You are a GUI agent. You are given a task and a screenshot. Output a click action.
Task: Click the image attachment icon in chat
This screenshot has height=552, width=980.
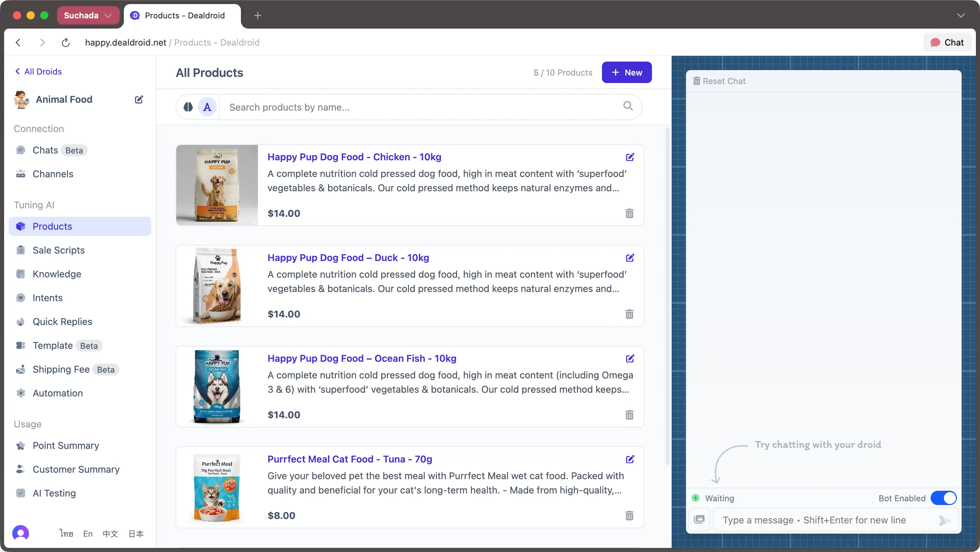click(699, 519)
